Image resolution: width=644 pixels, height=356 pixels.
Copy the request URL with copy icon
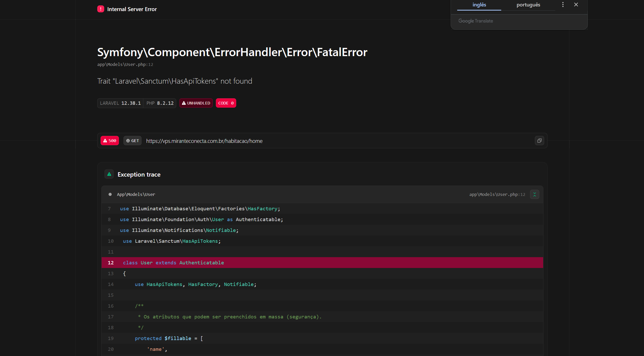click(539, 141)
